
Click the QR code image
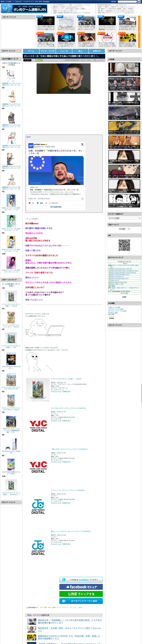tap(124, 245)
